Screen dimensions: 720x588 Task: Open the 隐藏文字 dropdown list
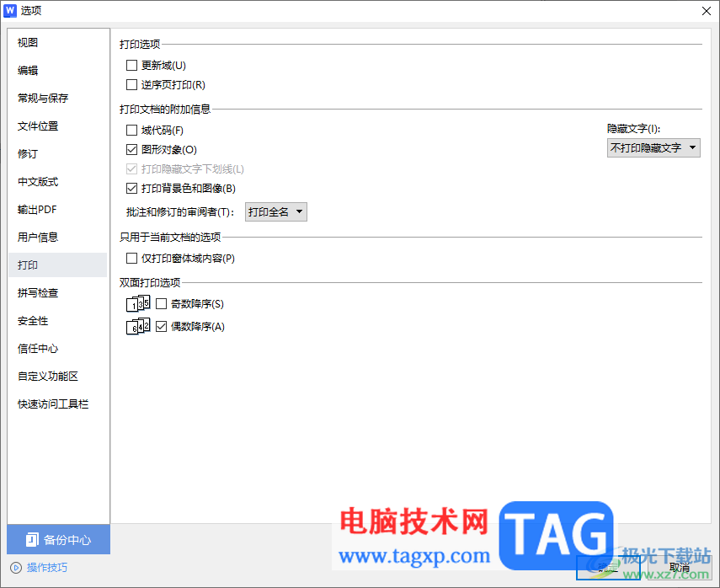tap(653, 148)
